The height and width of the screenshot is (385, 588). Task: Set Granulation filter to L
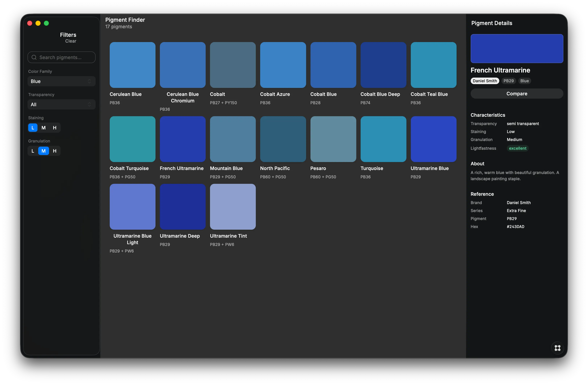coord(33,151)
